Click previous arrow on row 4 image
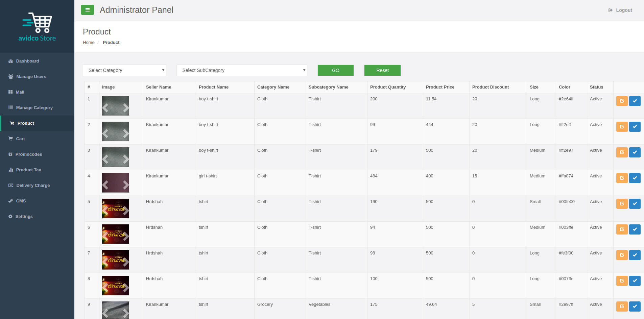Viewport: 644px width, 319px height. pyautogui.click(x=105, y=185)
